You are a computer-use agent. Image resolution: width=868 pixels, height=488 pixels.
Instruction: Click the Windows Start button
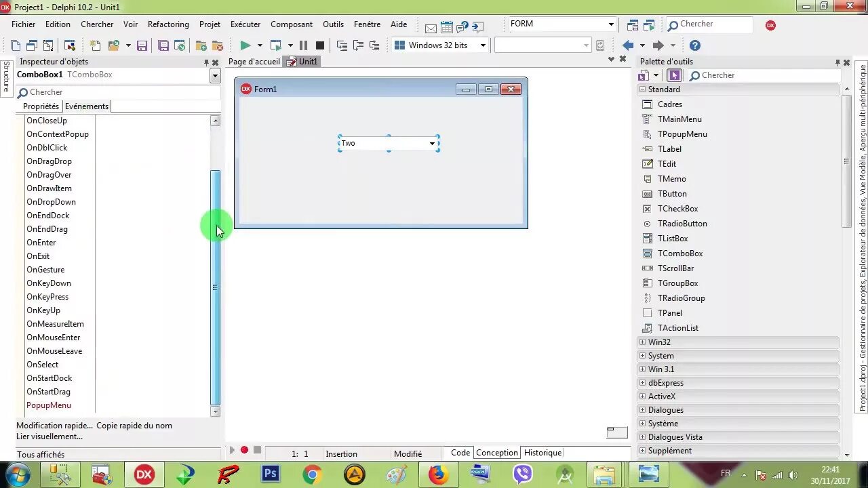point(17,474)
